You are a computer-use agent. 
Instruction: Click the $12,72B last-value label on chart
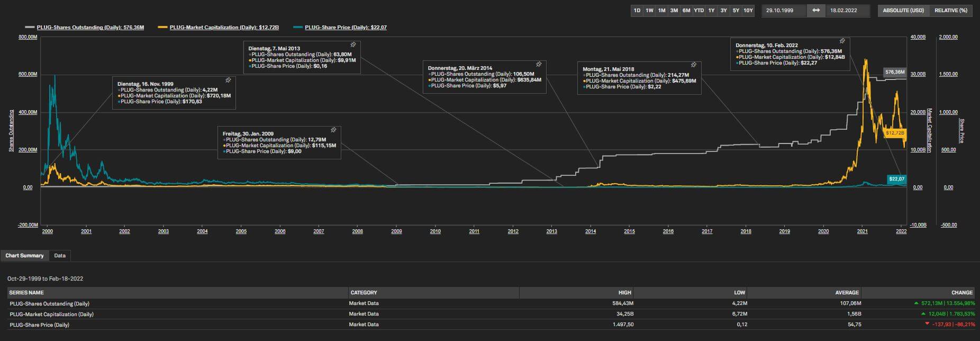895,133
